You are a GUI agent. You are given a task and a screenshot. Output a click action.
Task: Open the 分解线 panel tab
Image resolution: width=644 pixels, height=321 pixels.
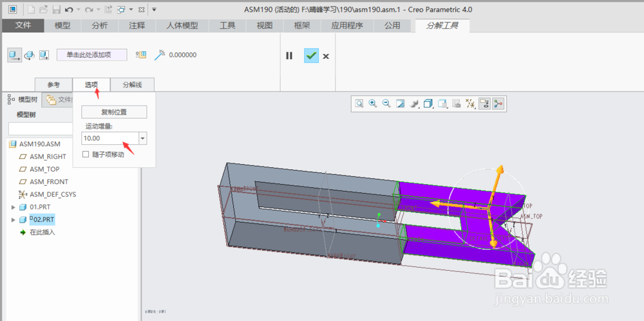[132, 85]
